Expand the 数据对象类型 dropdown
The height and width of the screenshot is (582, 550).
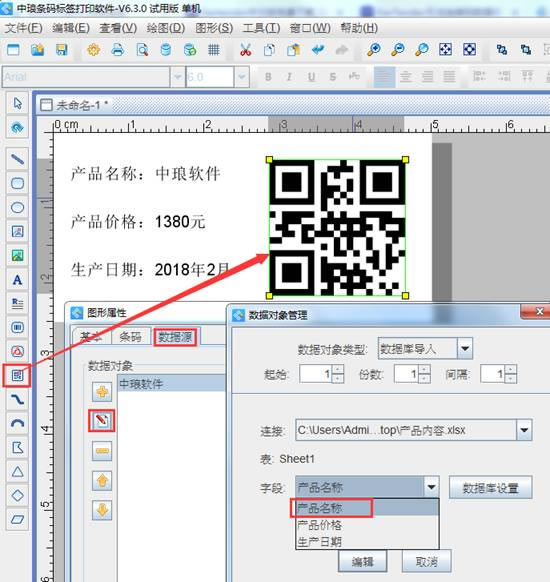[465, 349]
